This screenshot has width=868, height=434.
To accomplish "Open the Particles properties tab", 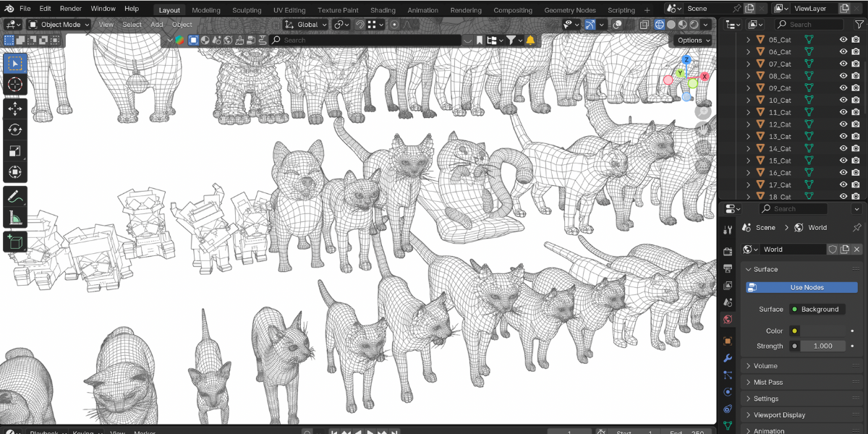I will click(728, 375).
